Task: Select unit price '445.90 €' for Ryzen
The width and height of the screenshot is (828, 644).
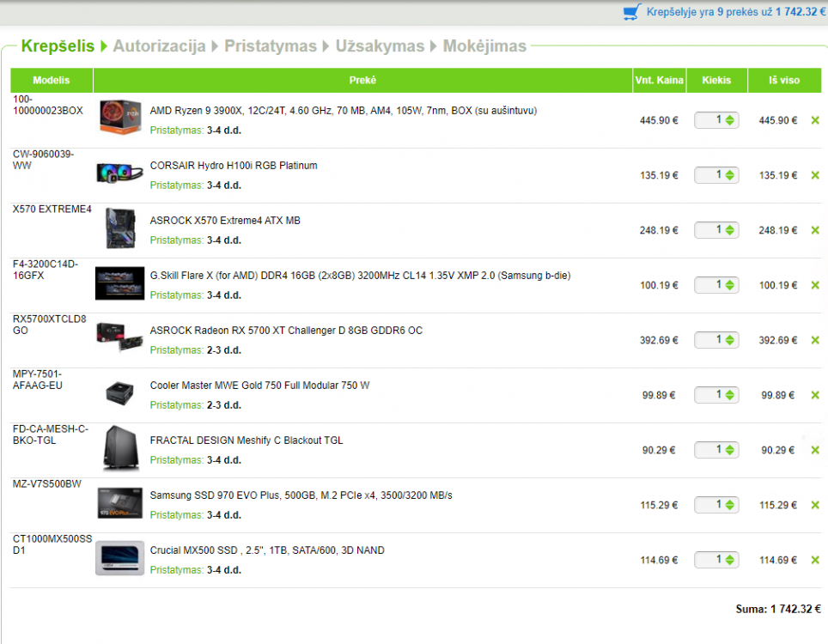Action: [x=659, y=120]
